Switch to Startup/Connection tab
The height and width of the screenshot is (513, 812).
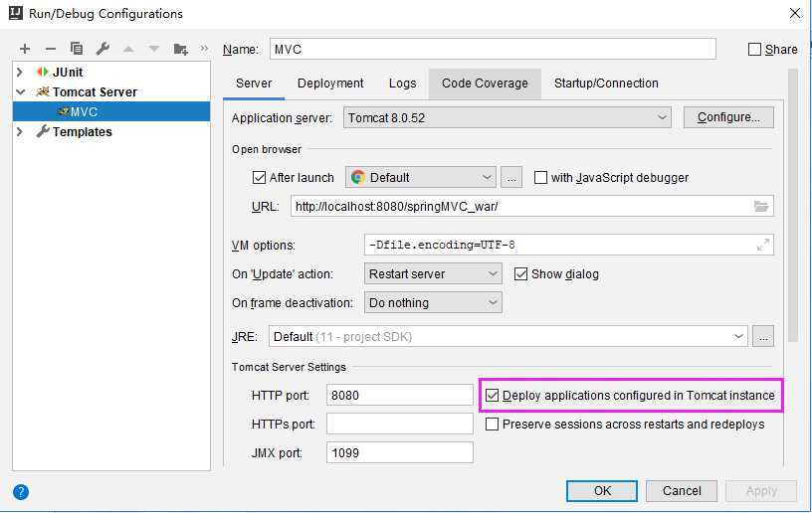tap(606, 84)
